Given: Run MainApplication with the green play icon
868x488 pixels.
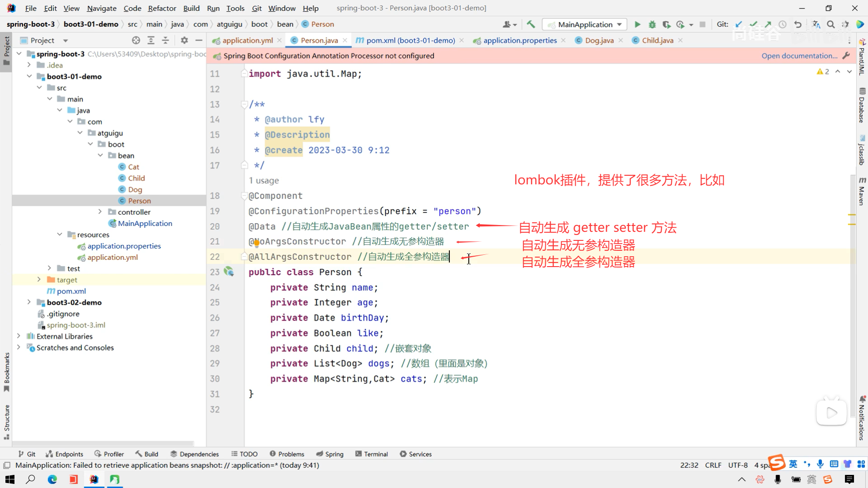Looking at the screenshot, I should click(637, 24).
